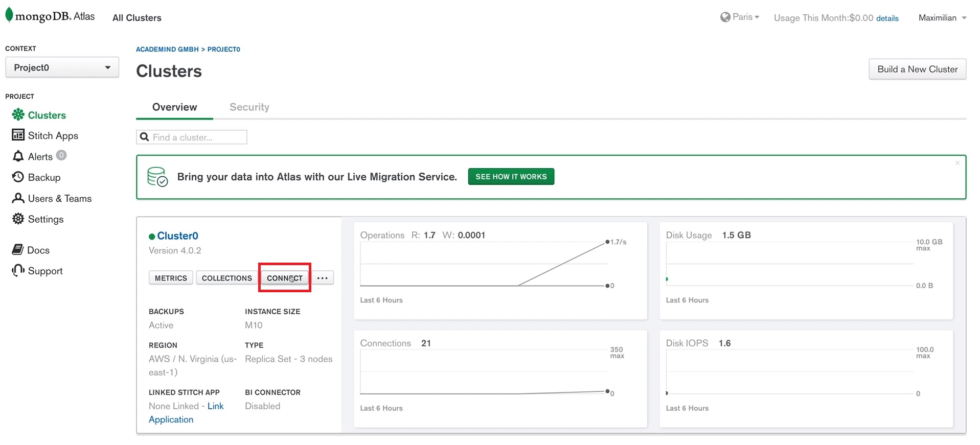The image size is (980, 445).
Task: Switch to the Security tab
Action: pyautogui.click(x=249, y=107)
